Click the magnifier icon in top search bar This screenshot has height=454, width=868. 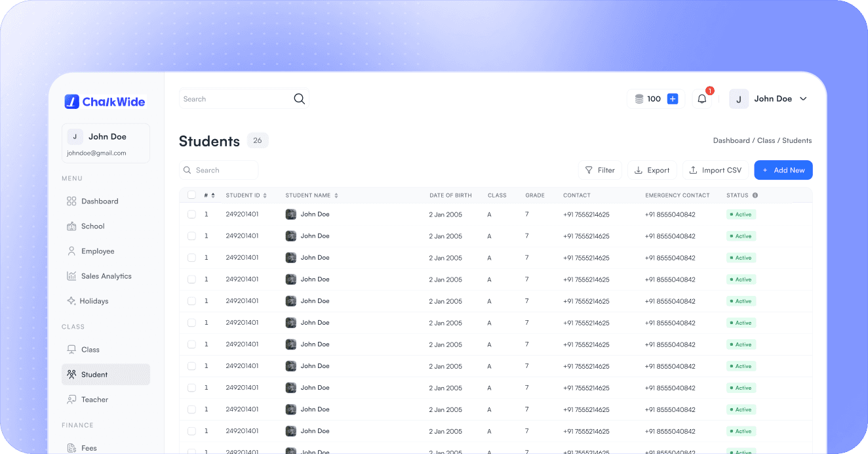click(x=299, y=99)
